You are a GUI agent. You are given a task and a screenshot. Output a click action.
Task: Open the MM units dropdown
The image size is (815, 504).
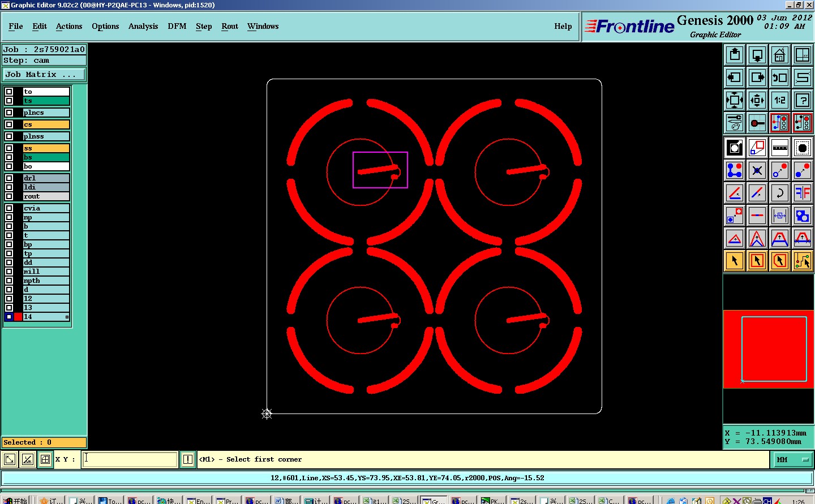[792, 460]
